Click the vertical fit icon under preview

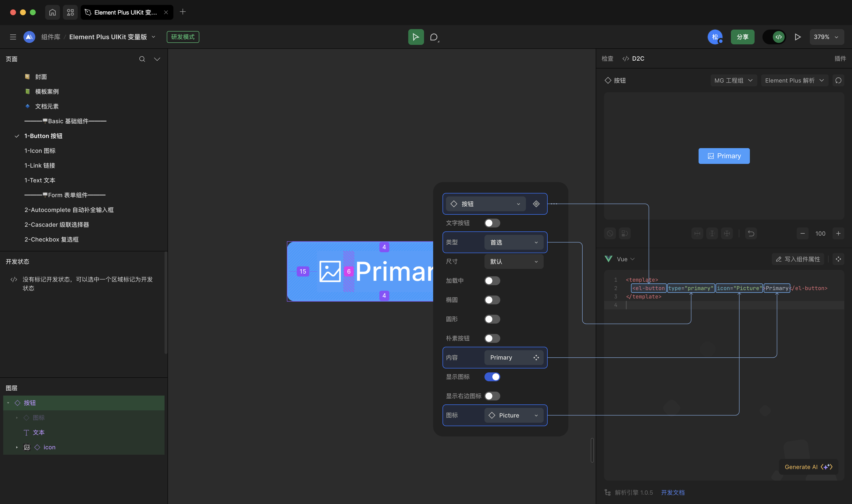point(712,233)
